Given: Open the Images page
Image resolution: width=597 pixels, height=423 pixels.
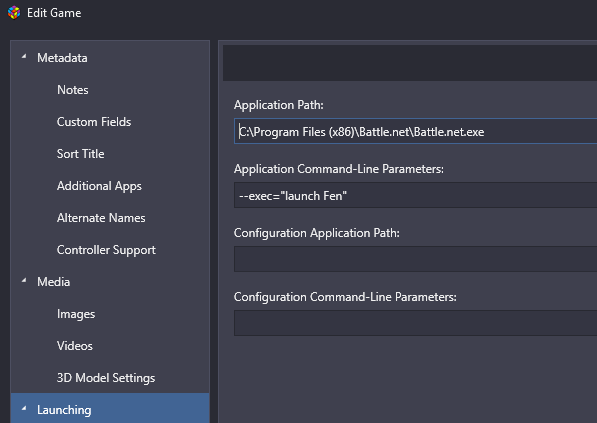Looking at the screenshot, I should [x=76, y=314].
